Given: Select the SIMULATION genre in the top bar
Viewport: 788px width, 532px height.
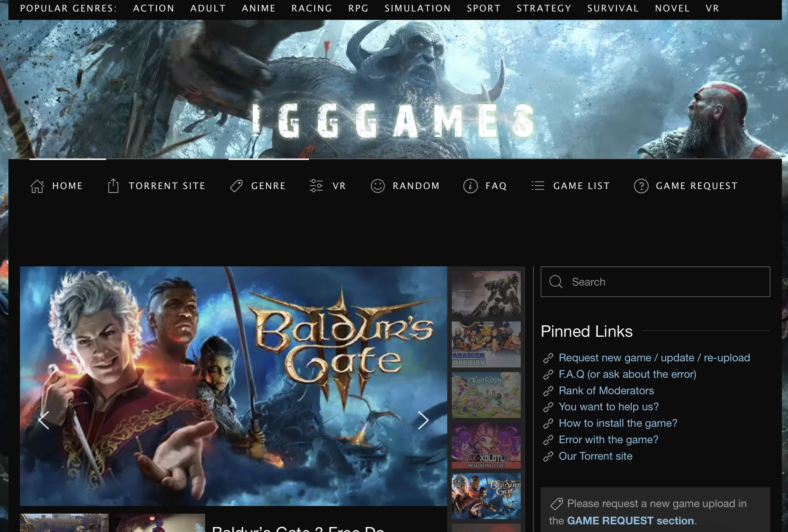Looking at the screenshot, I should (418, 8).
